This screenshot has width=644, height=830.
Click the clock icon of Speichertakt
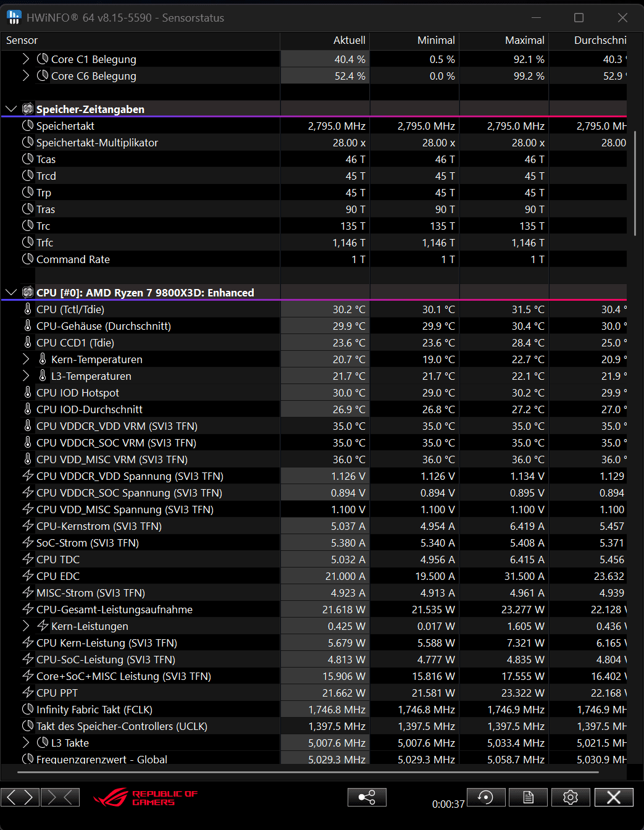(28, 125)
